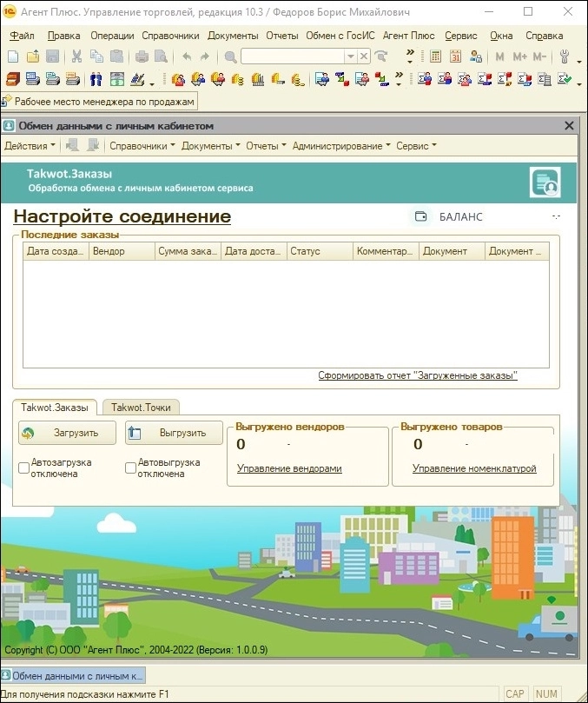588x703 pixels.
Task: Open the Администрирование dropdown
Action: point(341,146)
